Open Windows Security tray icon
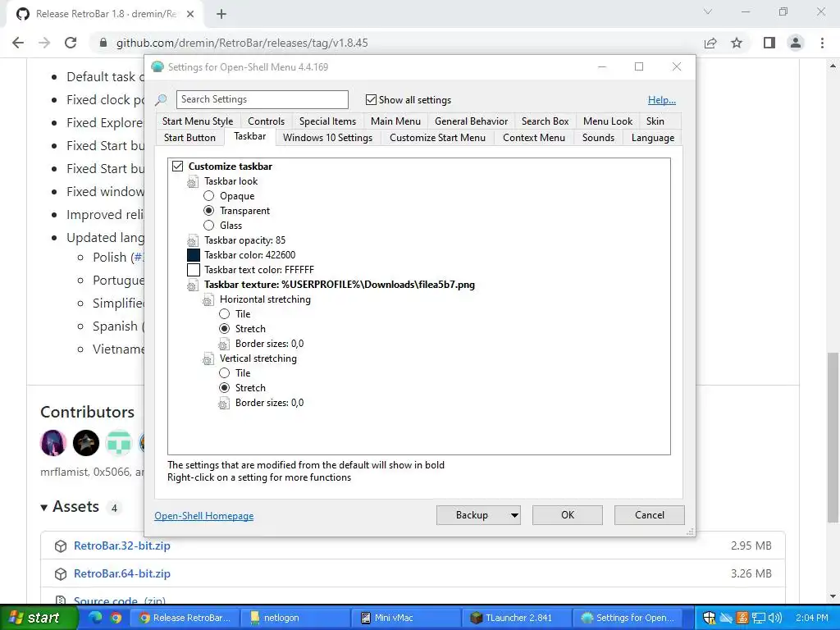This screenshot has width=840, height=630. (710, 618)
